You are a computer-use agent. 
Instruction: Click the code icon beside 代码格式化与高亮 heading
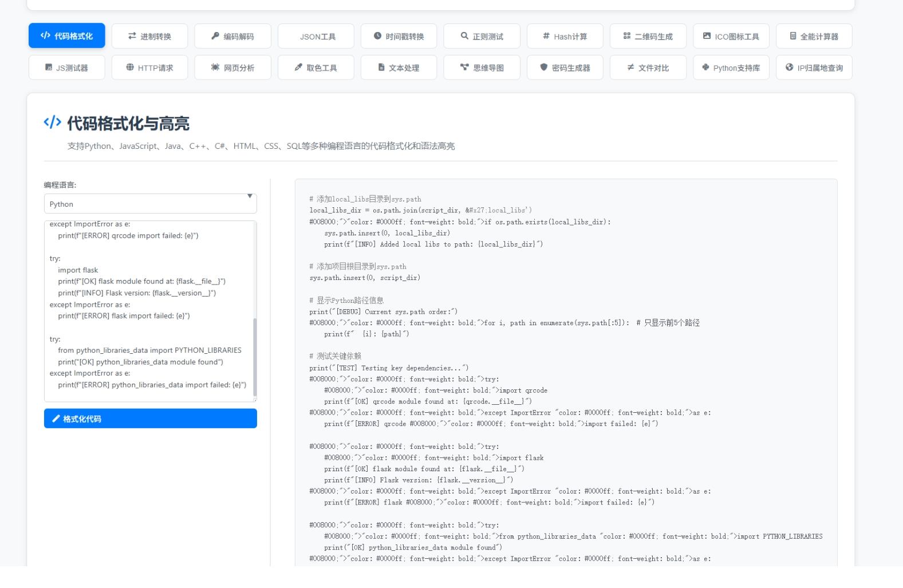53,122
